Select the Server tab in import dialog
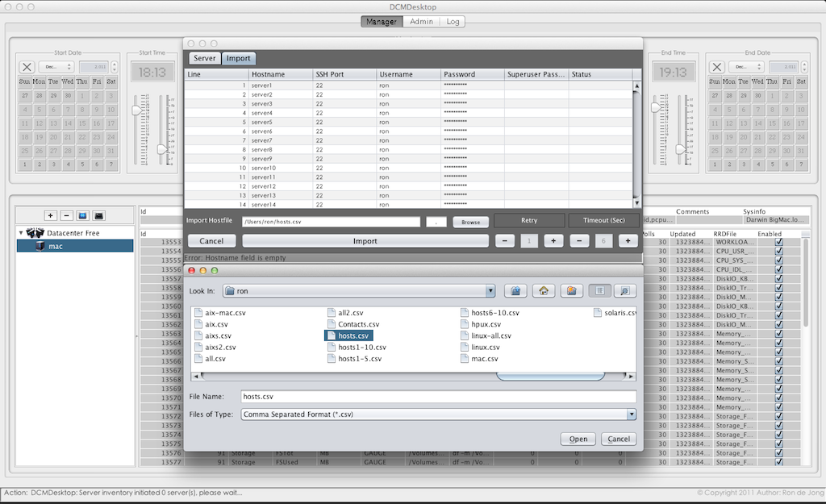Viewport: 826px width, 504px height. pos(204,58)
